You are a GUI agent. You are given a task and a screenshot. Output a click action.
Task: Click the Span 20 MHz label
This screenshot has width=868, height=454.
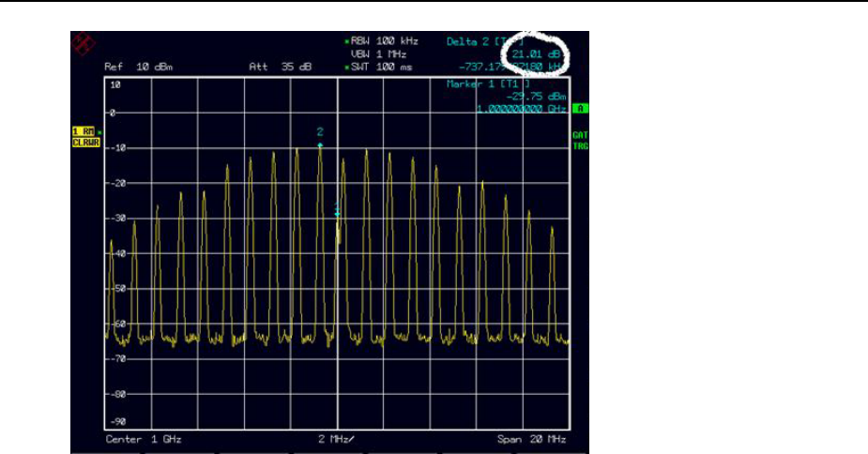tap(531, 439)
